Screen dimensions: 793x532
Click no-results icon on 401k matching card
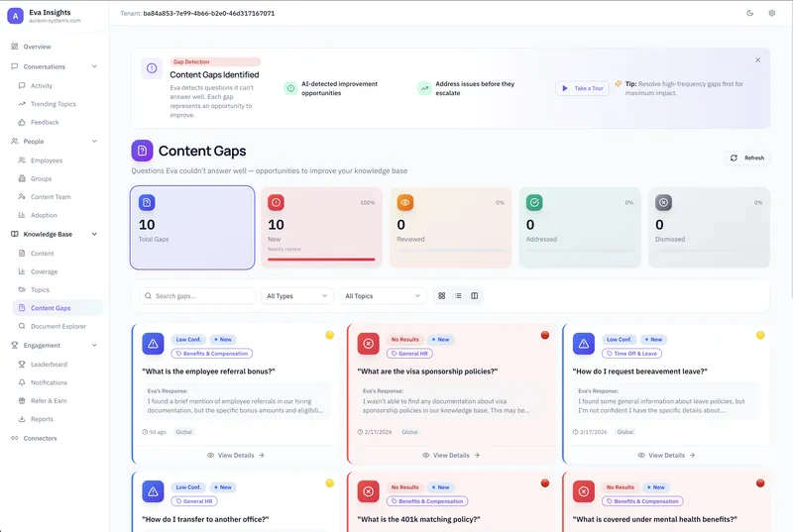tap(369, 491)
